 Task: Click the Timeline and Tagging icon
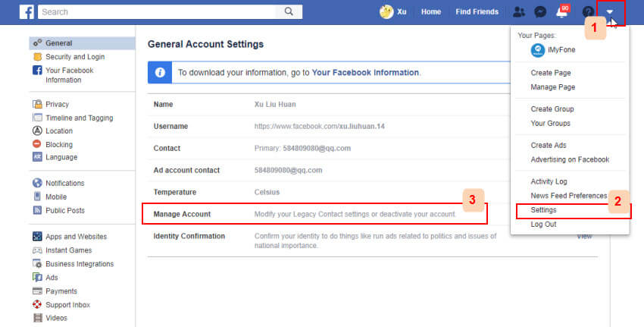pyautogui.click(x=37, y=118)
